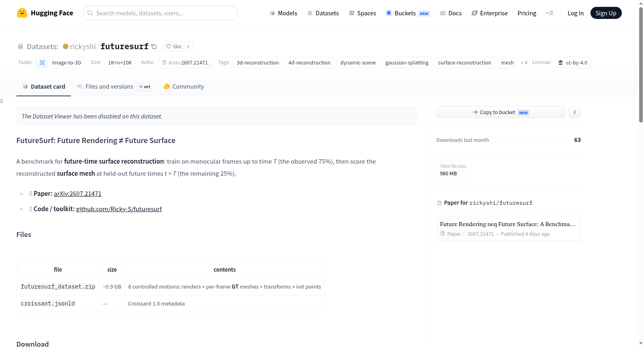Open the Future Rendering neq Future Surface paper card
The width and height of the screenshot is (644, 347).
click(x=508, y=228)
